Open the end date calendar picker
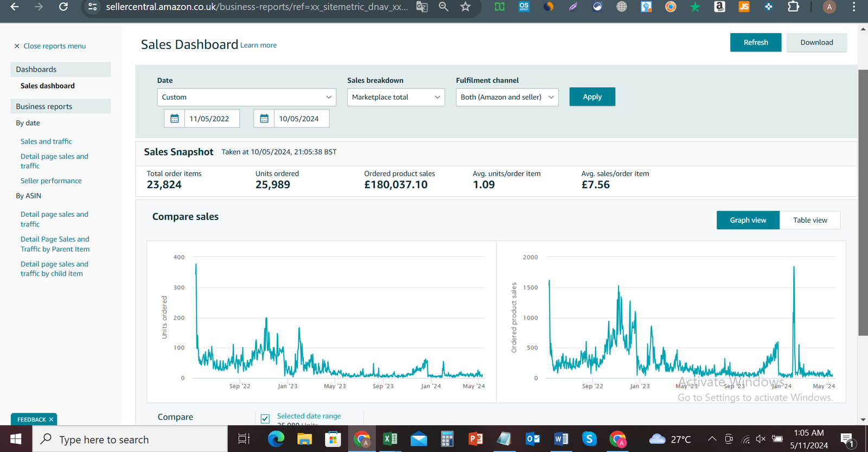868x452 pixels. (264, 119)
